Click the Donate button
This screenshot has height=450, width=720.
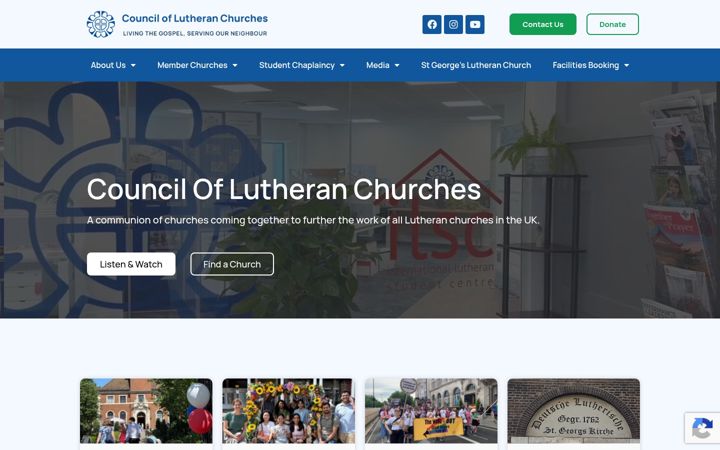click(613, 24)
